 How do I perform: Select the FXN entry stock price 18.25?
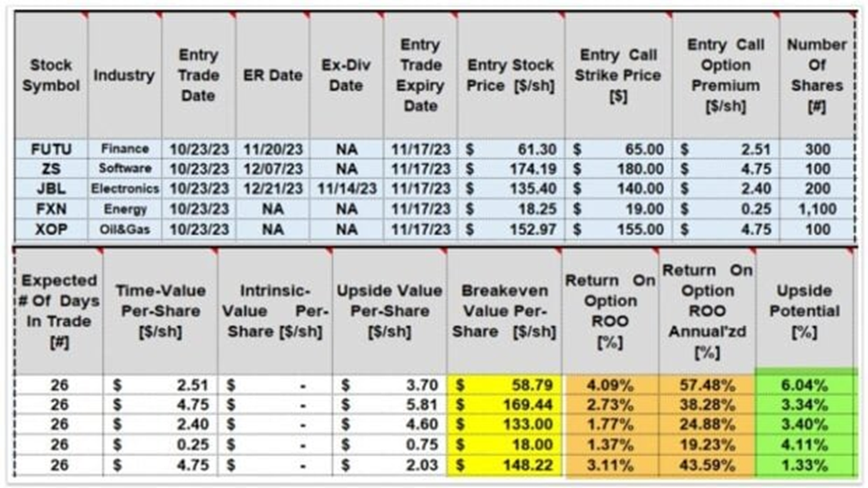click(x=511, y=210)
